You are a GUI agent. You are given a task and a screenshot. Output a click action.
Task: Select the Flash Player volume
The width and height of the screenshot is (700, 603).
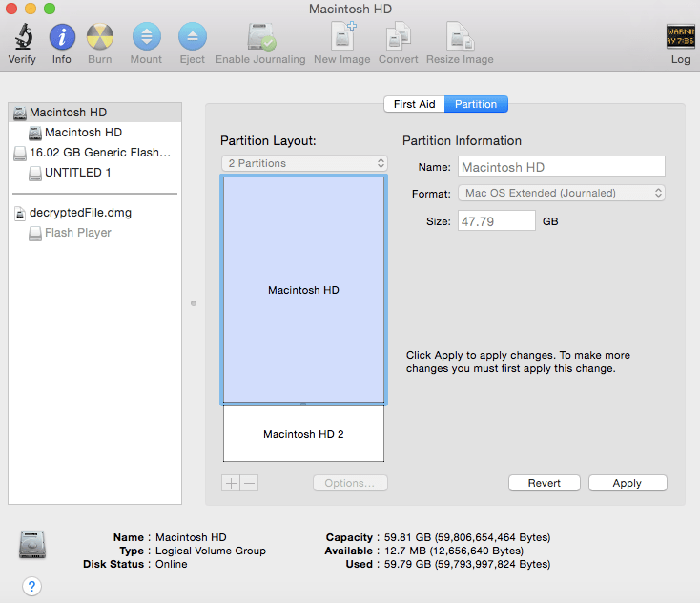95,233
